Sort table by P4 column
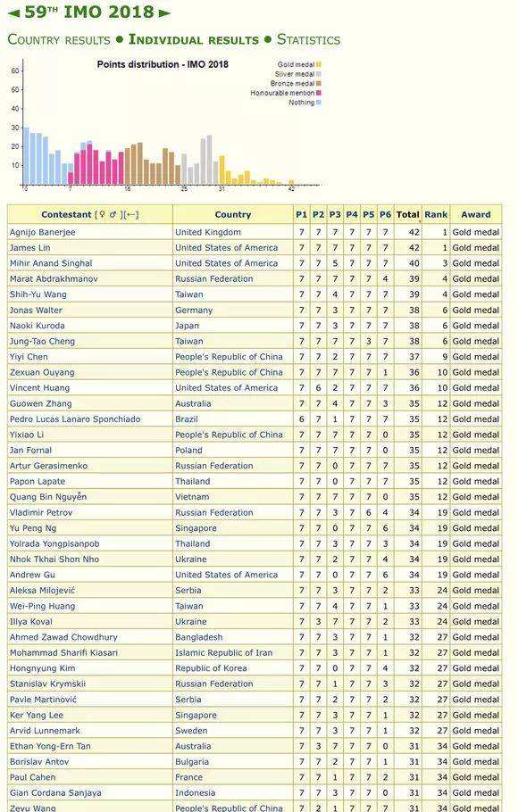The width and height of the screenshot is (518, 812). (x=352, y=214)
